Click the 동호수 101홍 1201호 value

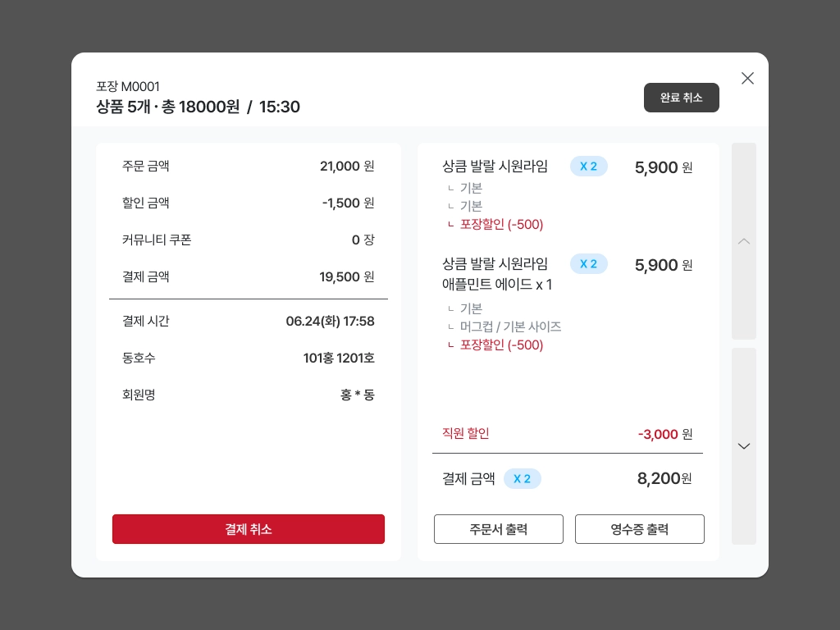coord(339,358)
